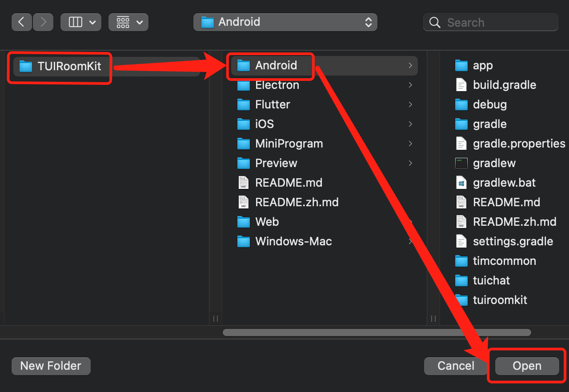
Task: Click the debug folder icon
Action: [x=461, y=104]
